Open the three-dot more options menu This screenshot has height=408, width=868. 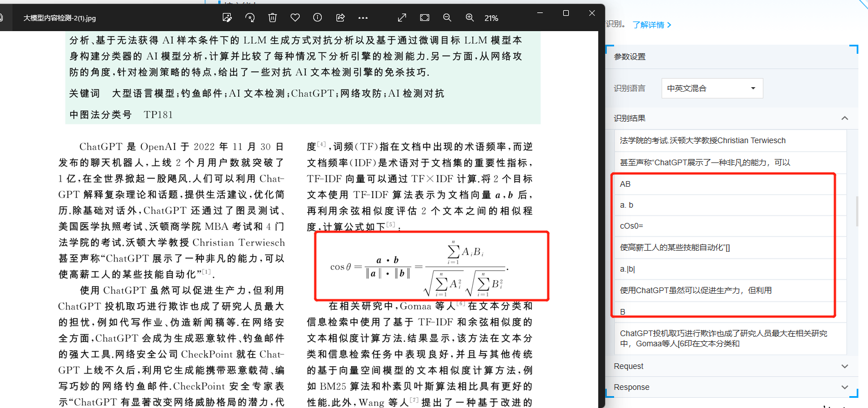click(363, 18)
